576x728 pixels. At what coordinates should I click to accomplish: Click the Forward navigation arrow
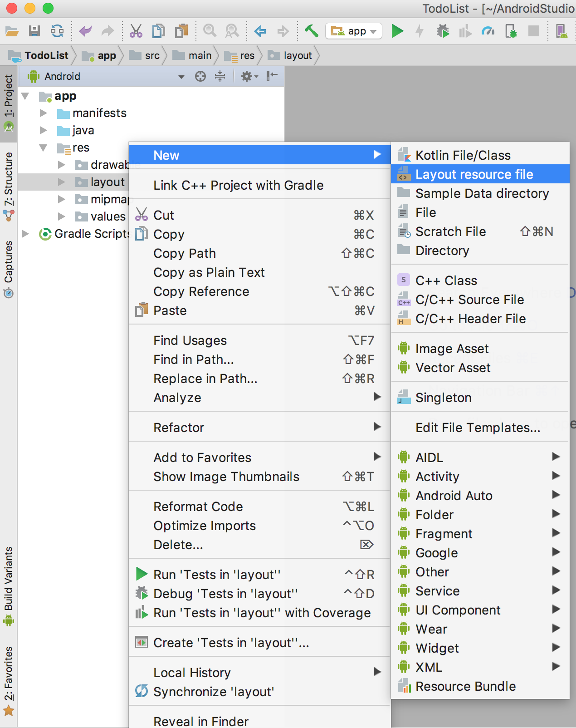pyautogui.click(x=283, y=31)
